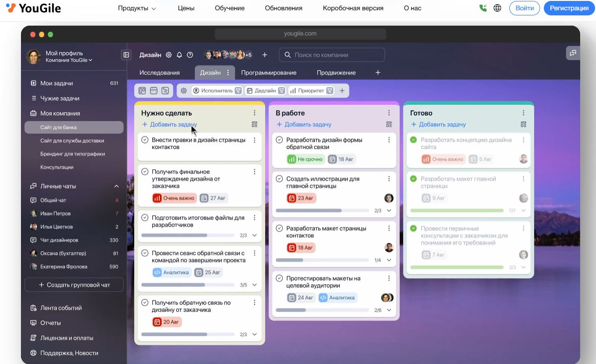Toggle list view icon in В работе column
This screenshot has height=364, width=596.
click(x=389, y=124)
